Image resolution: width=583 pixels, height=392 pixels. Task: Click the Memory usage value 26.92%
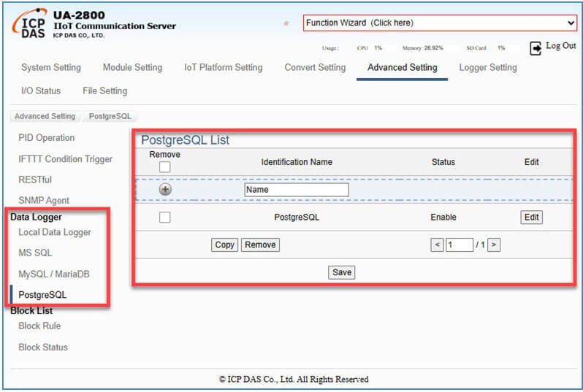point(433,48)
